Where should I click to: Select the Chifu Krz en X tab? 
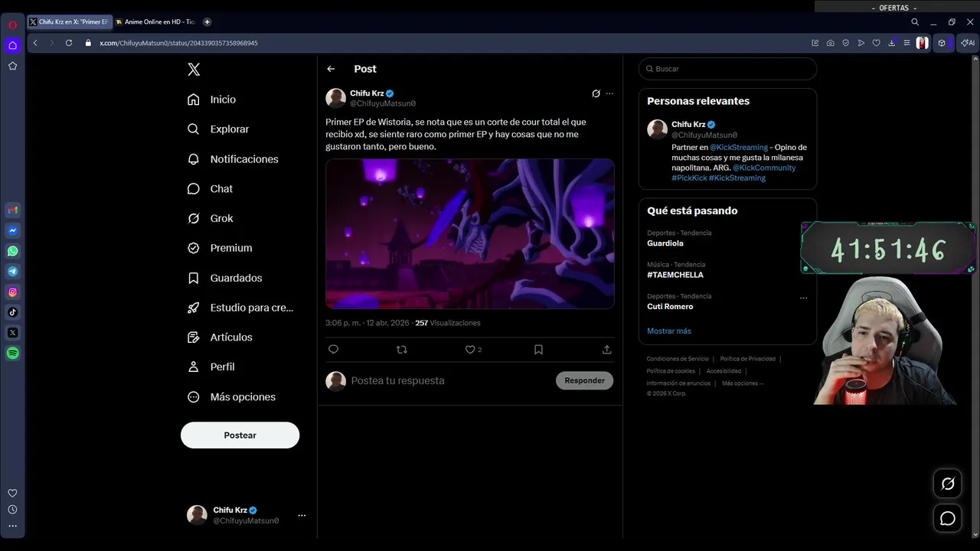coord(69,22)
